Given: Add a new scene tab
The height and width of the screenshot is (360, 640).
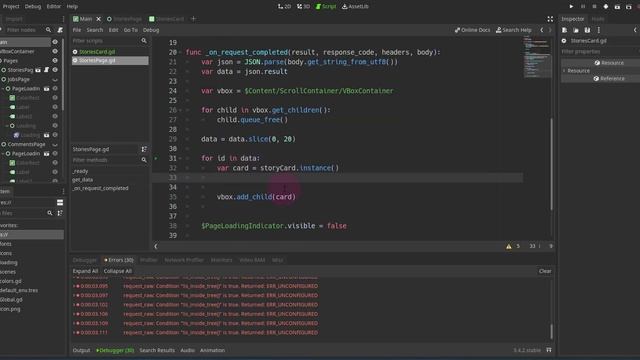Looking at the screenshot, I should pyautogui.click(x=193, y=19).
